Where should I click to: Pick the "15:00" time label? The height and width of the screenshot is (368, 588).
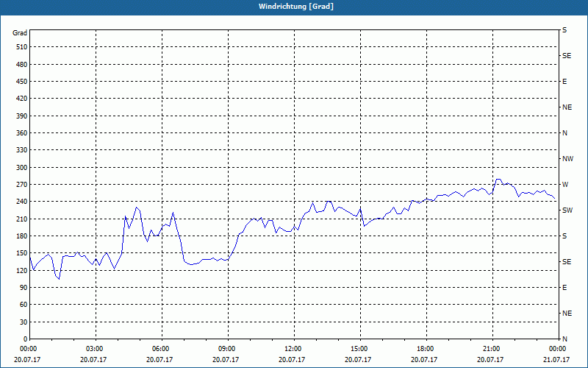[x=360, y=349]
